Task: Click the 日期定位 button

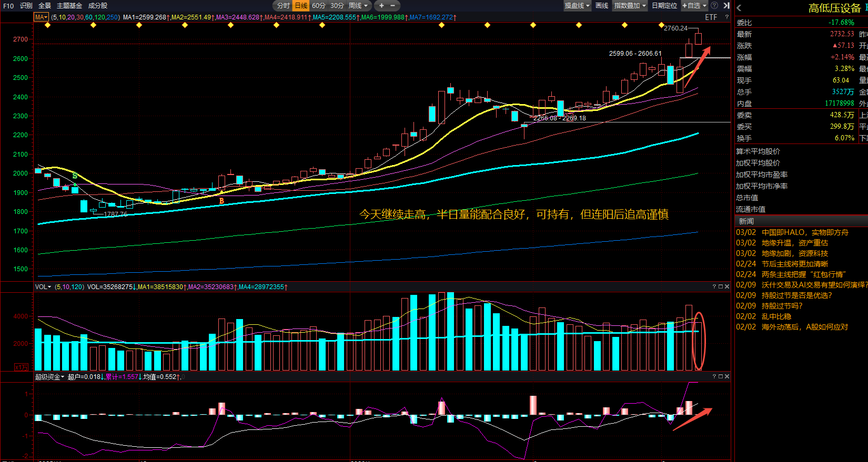Action: click(664, 6)
